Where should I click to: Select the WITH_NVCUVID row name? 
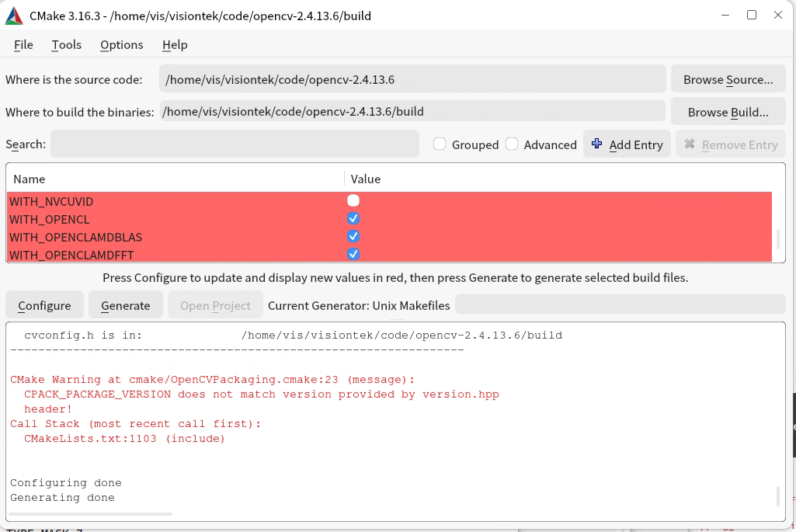point(51,201)
